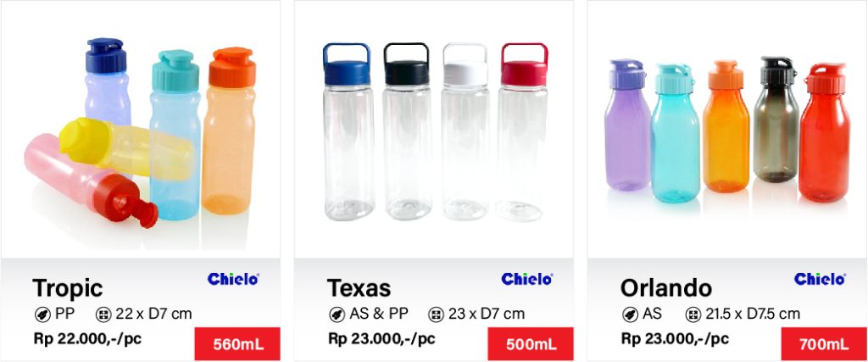Click the Rp 23.000,-/pc price on Orlando
This screenshot has width=868, height=362.
point(675,338)
